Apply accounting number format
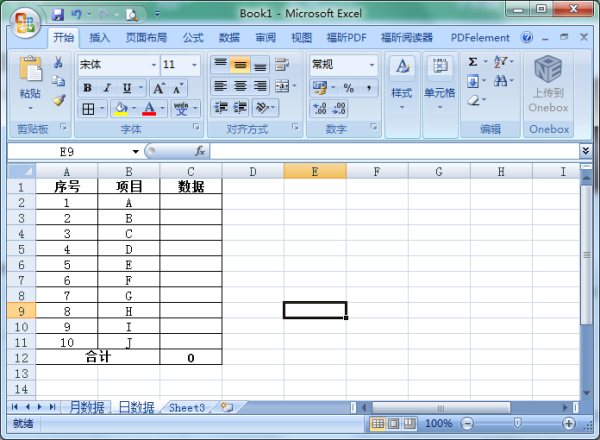 click(x=320, y=88)
